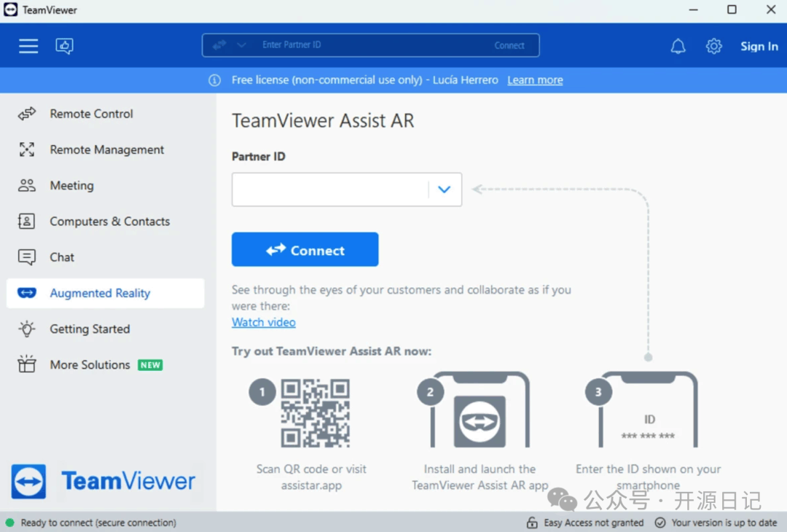
Task: Click the connection mode arrows in top bar
Action: coord(219,45)
